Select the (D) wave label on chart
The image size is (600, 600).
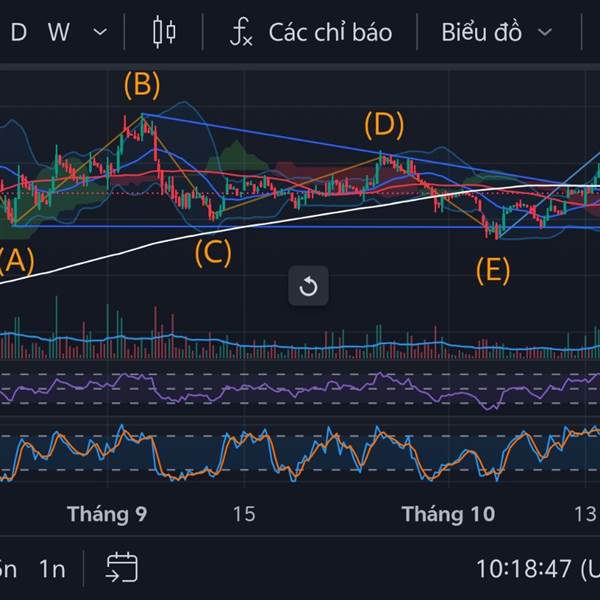point(384,125)
